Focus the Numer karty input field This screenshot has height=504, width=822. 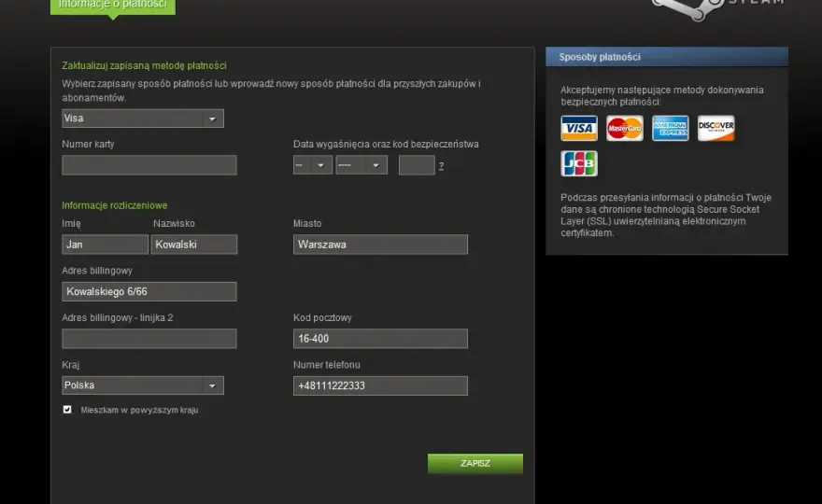pos(149,165)
